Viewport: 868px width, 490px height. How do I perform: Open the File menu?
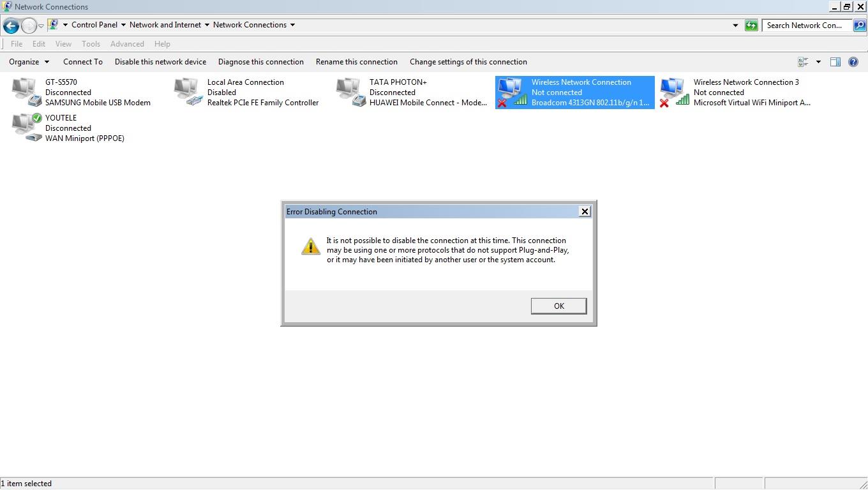[x=17, y=44]
